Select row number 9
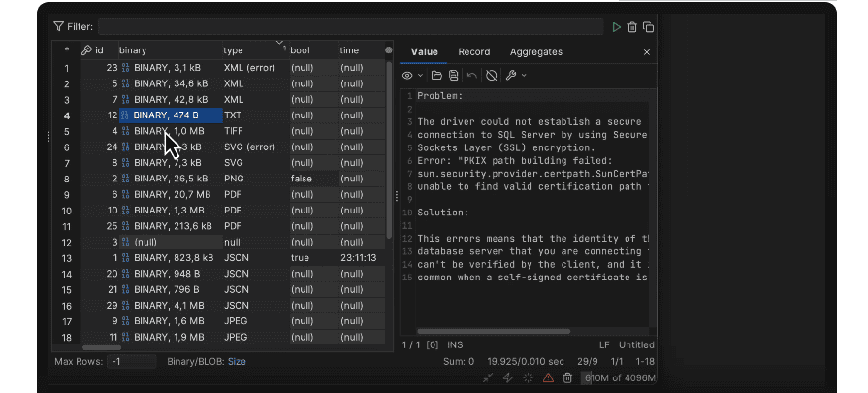The image size is (868, 393). (66, 194)
